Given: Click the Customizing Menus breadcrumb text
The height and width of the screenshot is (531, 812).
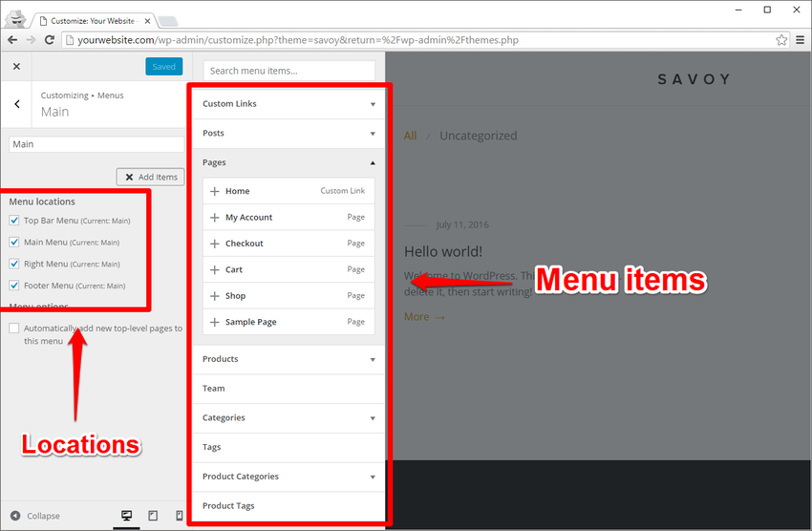Looking at the screenshot, I should tap(82, 96).
